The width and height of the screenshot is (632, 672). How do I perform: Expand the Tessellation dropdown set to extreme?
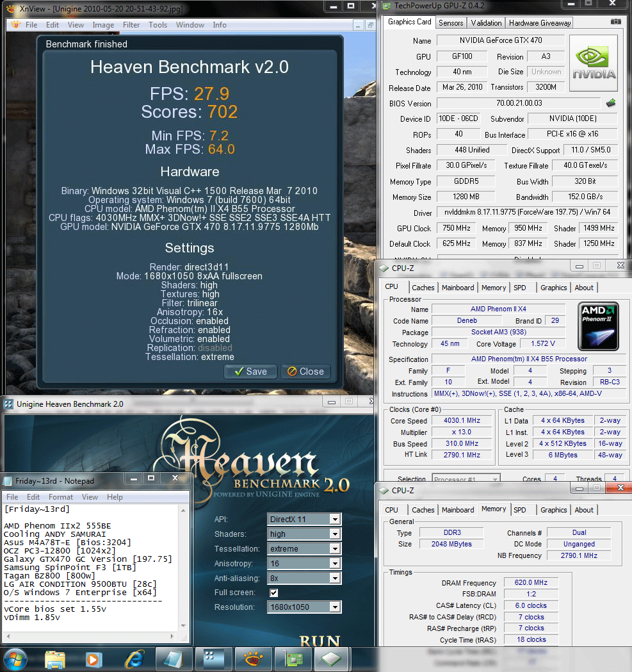tap(304, 548)
